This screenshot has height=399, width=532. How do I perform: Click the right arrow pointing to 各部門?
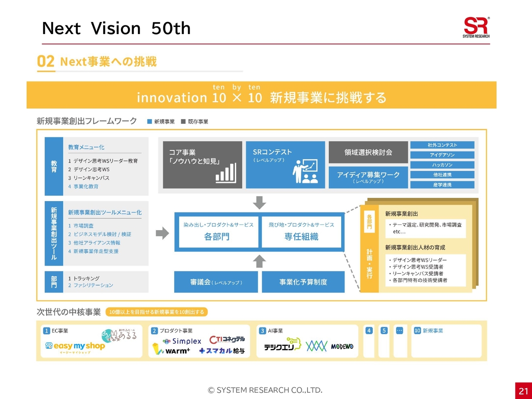[x=162, y=233]
